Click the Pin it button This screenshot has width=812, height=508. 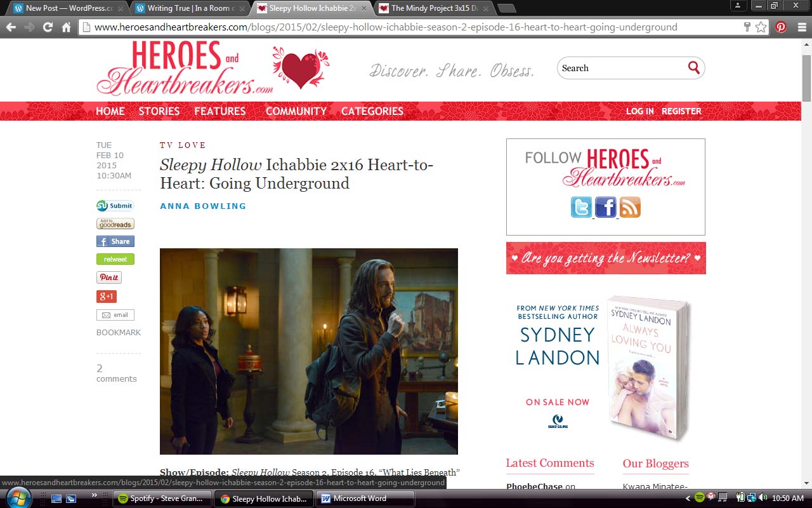pos(108,277)
